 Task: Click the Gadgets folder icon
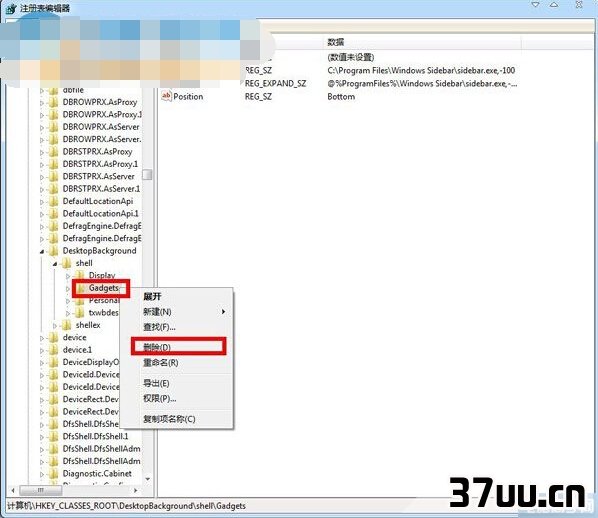click(80, 288)
